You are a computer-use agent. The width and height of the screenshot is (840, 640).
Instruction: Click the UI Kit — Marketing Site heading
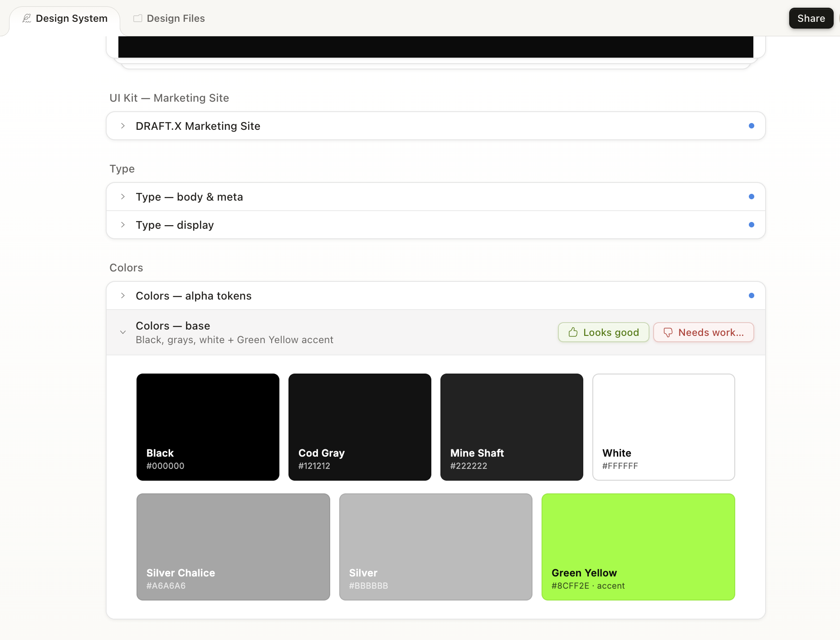click(169, 98)
